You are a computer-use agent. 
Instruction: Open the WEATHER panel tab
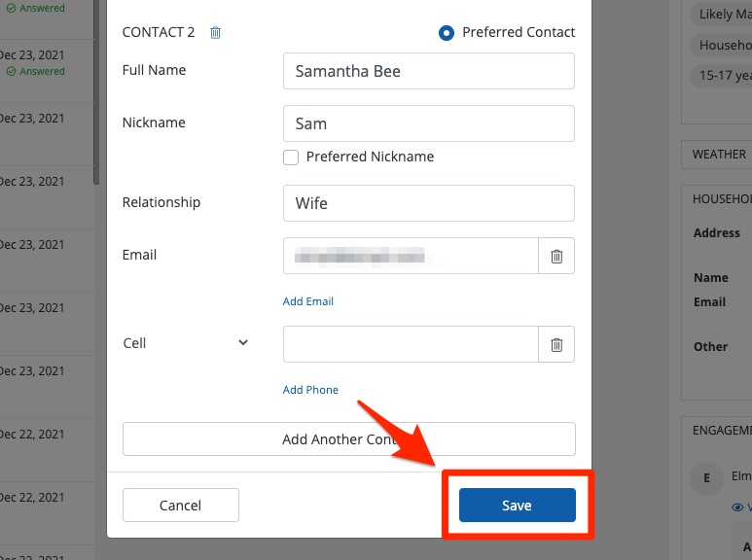pyautogui.click(x=719, y=154)
